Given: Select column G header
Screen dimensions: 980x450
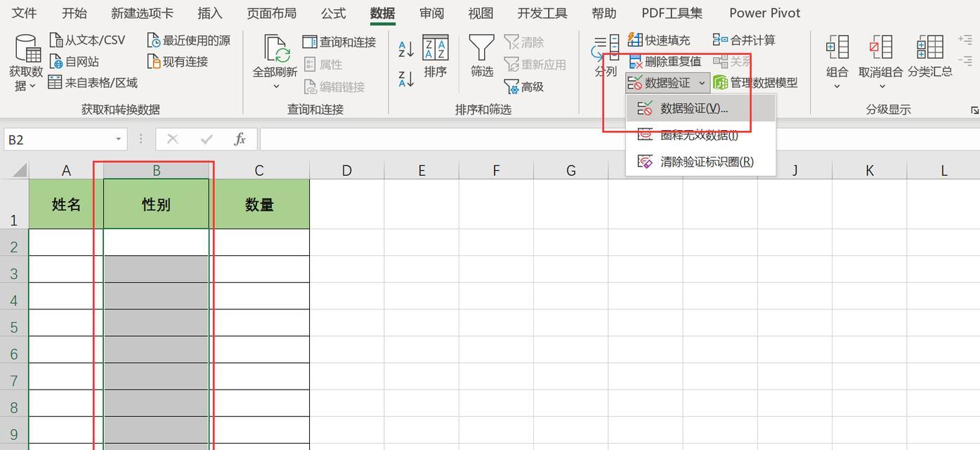Looking at the screenshot, I should point(570,170).
